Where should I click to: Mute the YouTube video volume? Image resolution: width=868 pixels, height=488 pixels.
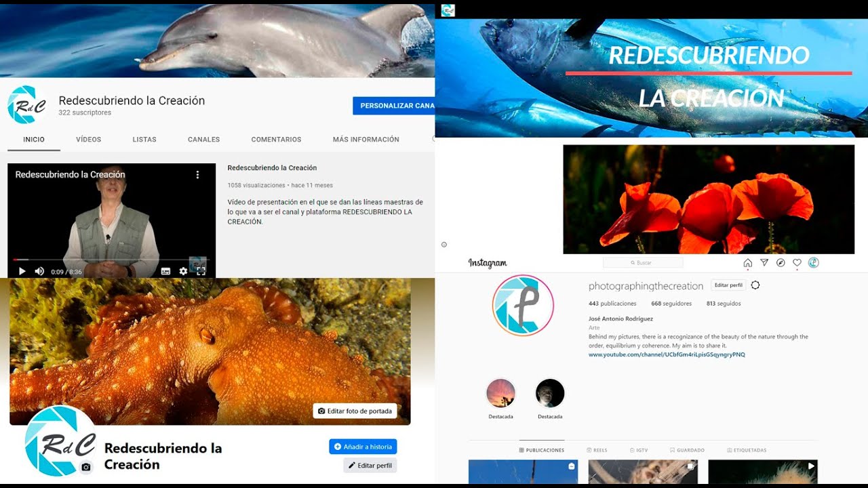click(39, 271)
